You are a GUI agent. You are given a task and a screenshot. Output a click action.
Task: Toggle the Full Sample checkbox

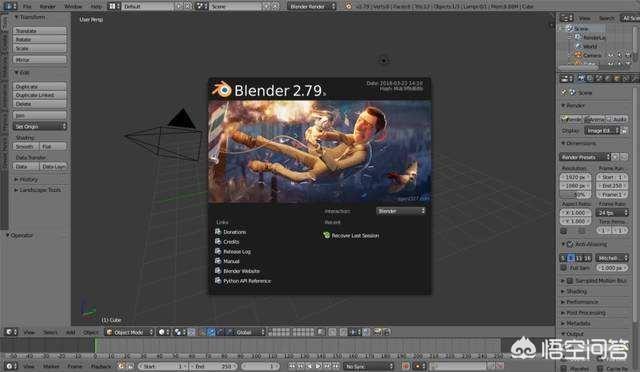pyautogui.click(x=564, y=268)
